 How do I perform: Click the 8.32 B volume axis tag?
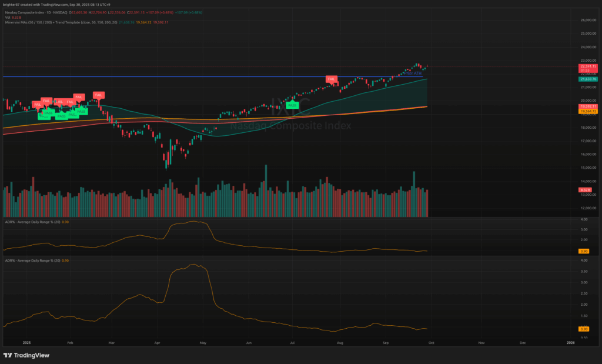point(585,190)
